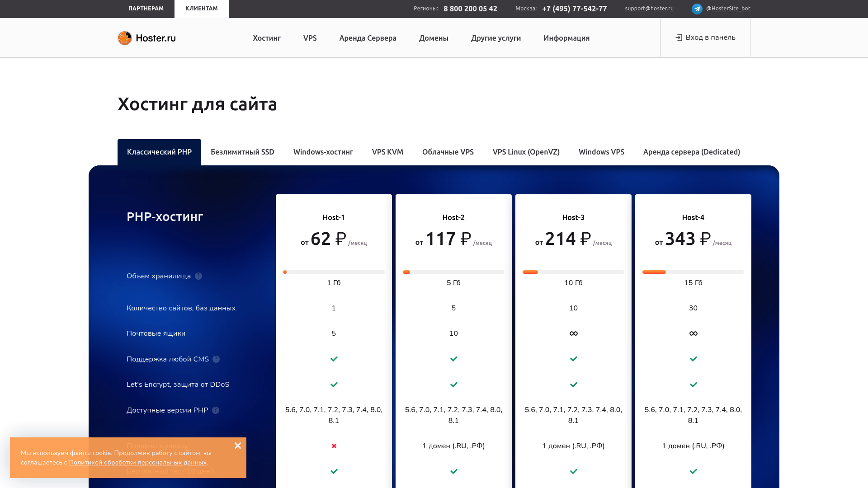868x488 pixels.
Task: Select the КЛИЕНТАМ toggle tab
Action: pos(201,9)
